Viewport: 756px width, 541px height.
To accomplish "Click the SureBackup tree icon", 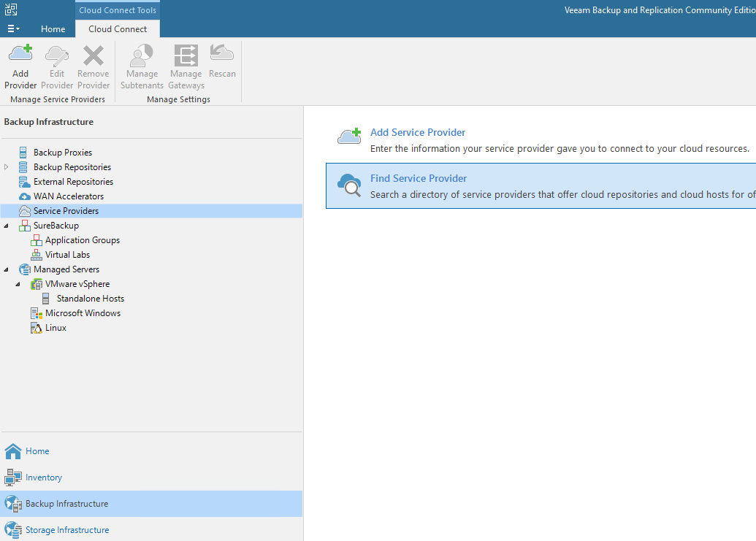I will coord(24,226).
